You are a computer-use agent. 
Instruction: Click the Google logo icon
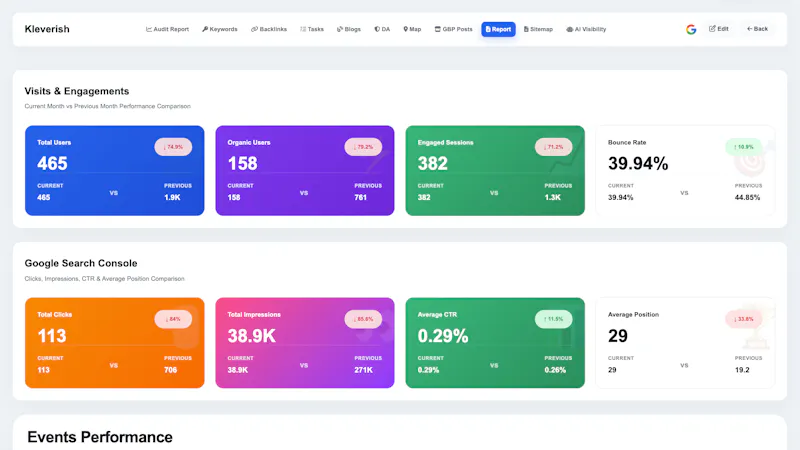pos(691,30)
